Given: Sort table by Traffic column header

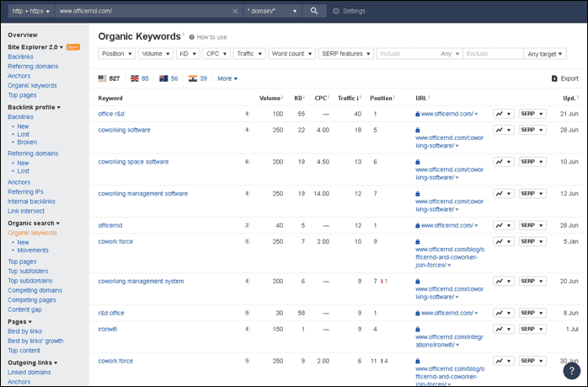Looking at the screenshot, I should click(349, 98).
